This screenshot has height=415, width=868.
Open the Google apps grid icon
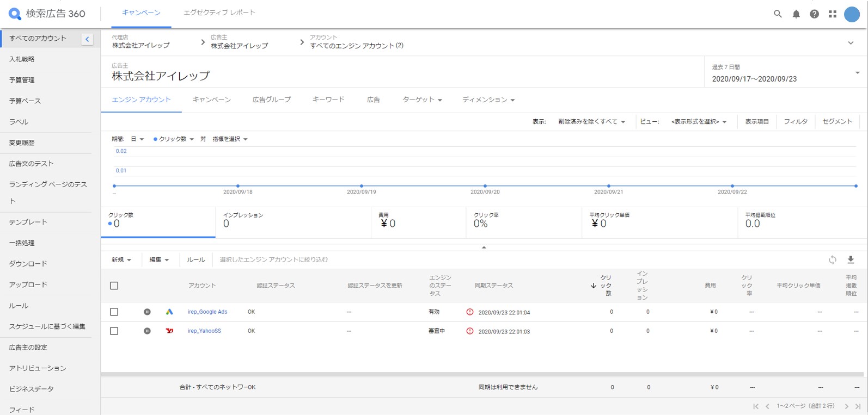point(833,14)
